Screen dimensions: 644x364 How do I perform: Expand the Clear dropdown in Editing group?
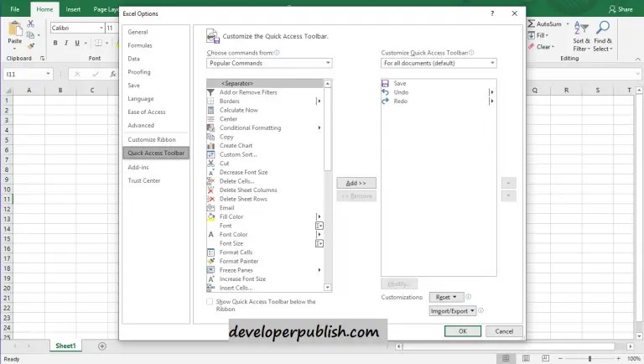pyautogui.click(x=553, y=47)
